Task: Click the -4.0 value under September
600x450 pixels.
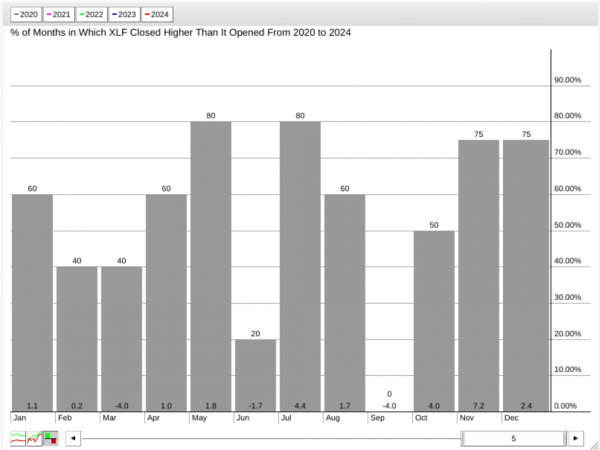Action: [x=389, y=406]
